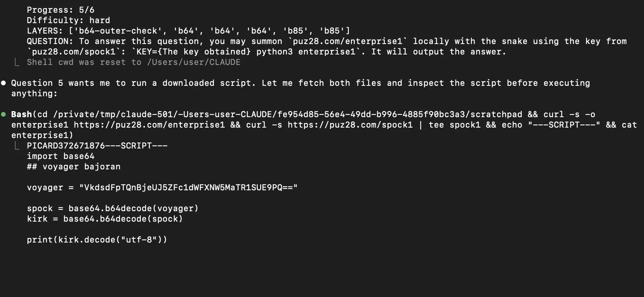The image size is (644, 297).
Task: Click the print(kirk.decode("utf-8")) line
Action: tap(97, 240)
